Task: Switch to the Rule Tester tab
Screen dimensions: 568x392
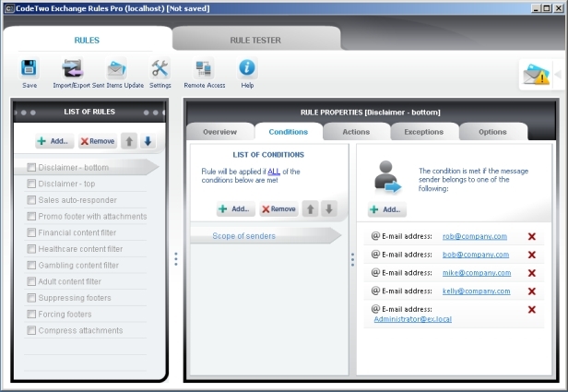Action: tap(255, 40)
